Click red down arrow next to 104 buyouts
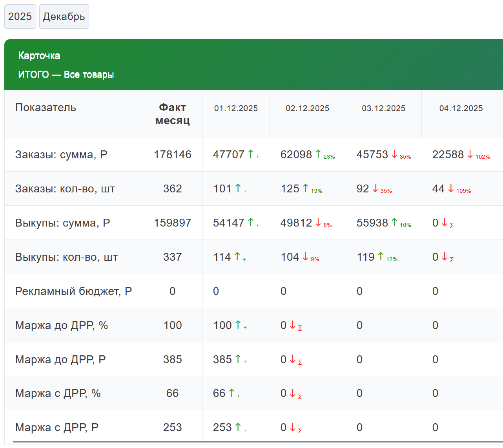This screenshot has width=503, height=448. (306, 256)
